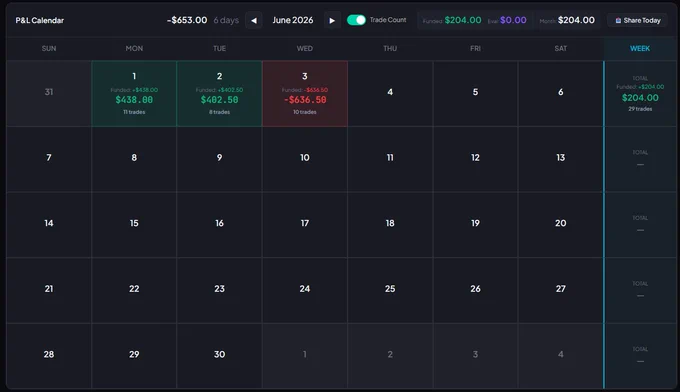Click the WEEK column header
The image size is (680, 392).
[640, 49]
